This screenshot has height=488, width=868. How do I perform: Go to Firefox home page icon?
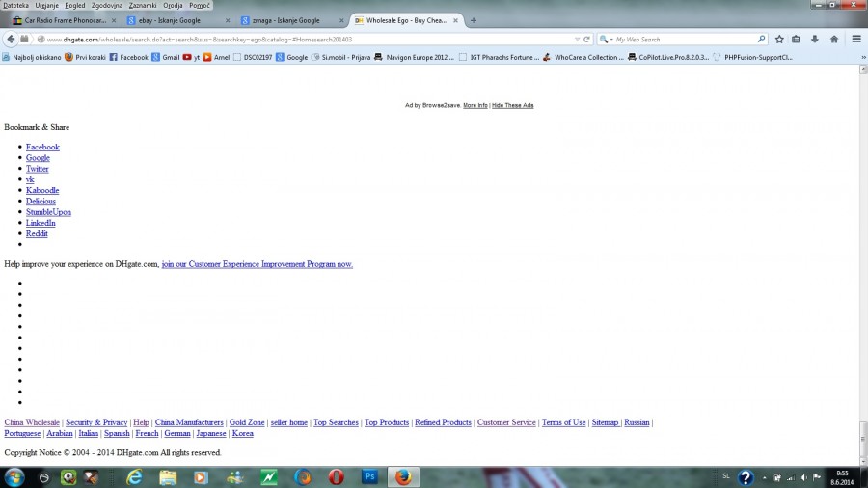[x=834, y=40]
